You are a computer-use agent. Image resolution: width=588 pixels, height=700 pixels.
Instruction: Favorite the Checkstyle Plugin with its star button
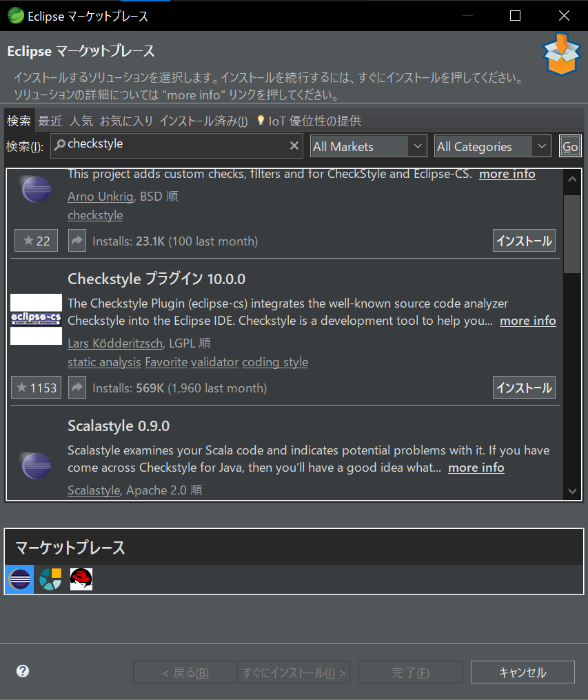[x=36, y=387]
